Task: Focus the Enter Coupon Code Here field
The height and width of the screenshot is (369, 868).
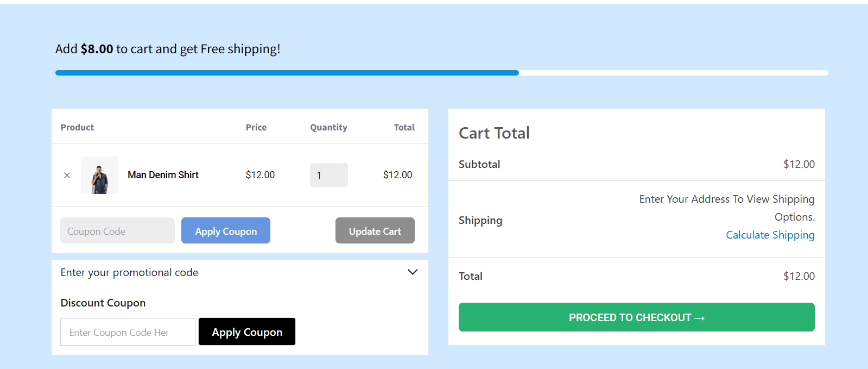Action: click(128, 332)
